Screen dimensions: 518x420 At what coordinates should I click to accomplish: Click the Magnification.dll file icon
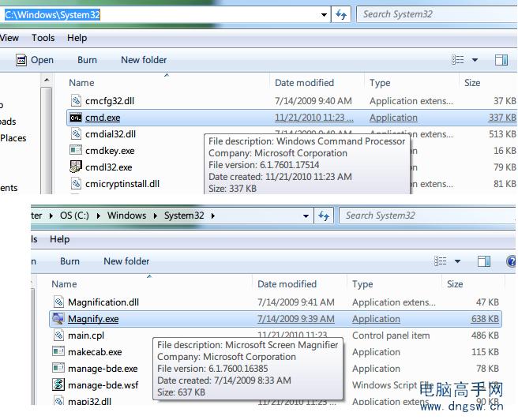click(x=58, y=302)
